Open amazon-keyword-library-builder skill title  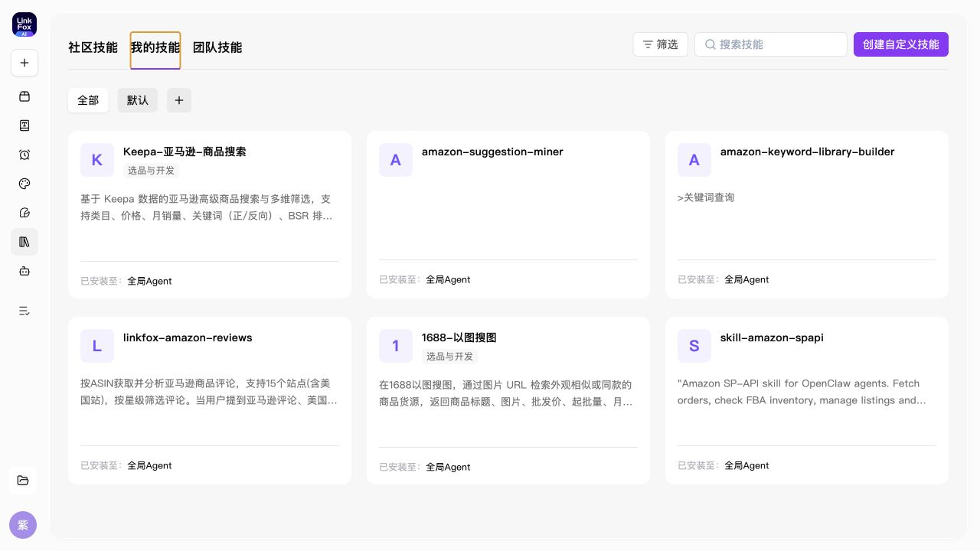click(x=808, y=152)
